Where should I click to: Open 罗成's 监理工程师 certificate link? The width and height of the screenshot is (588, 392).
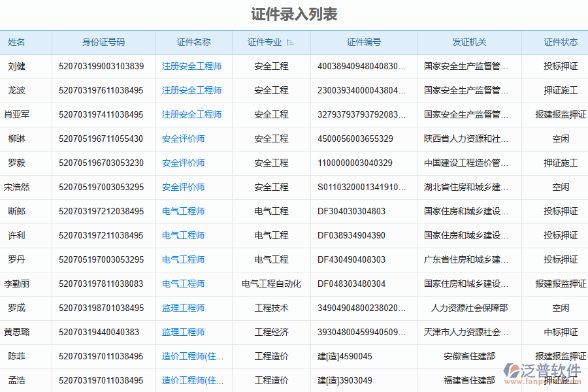pyautogui.click(x=183, y=308)
